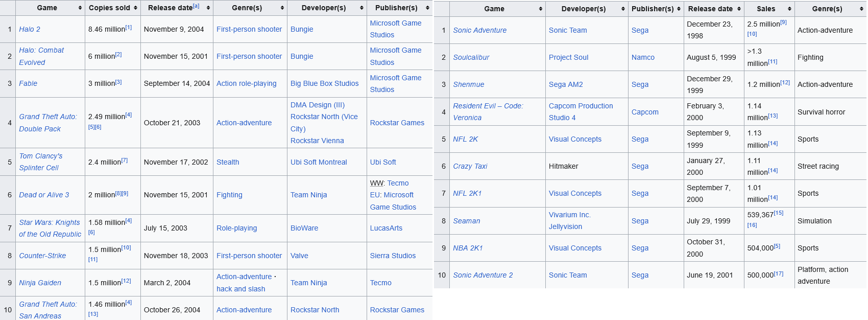Viewport: 868px width, 320px height.
Task: Click Valve developer link
Action: coord(299,256)
